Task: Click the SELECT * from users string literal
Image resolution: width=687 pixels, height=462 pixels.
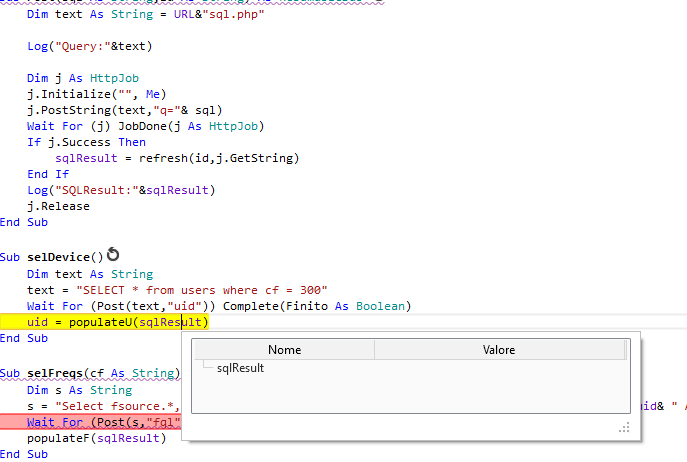Action: (x=202, y=290)
